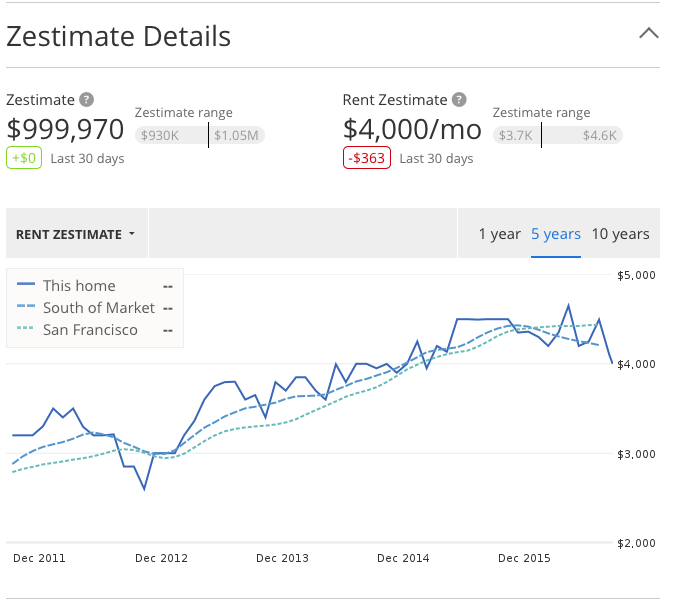
Task: Click the South of Market legend entry
Action: pos(95,308)
